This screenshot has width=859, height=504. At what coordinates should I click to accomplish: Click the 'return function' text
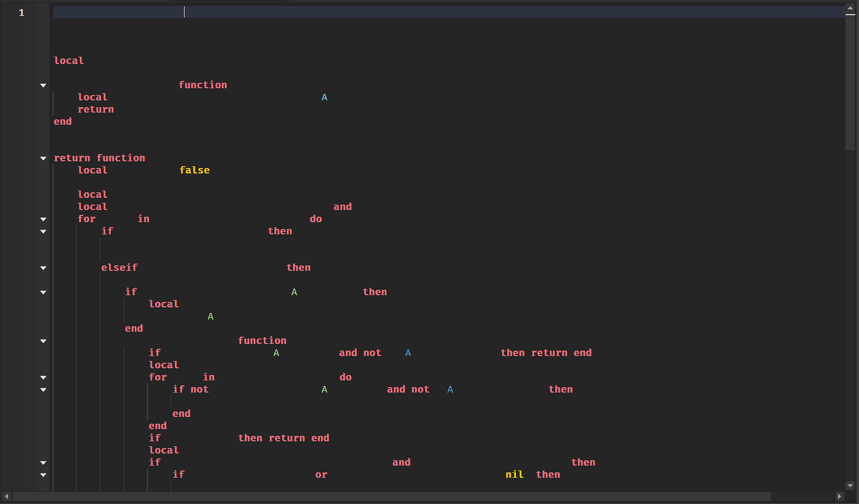point(100,158)
